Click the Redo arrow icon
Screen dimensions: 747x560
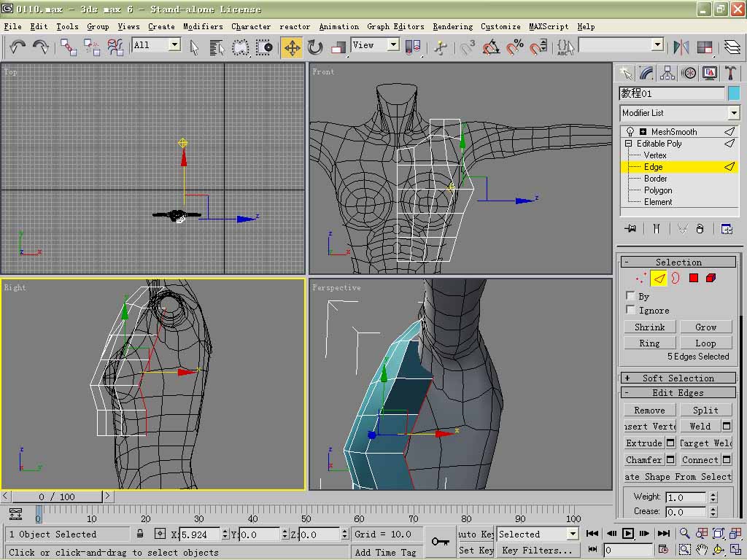tap(41, 47)
